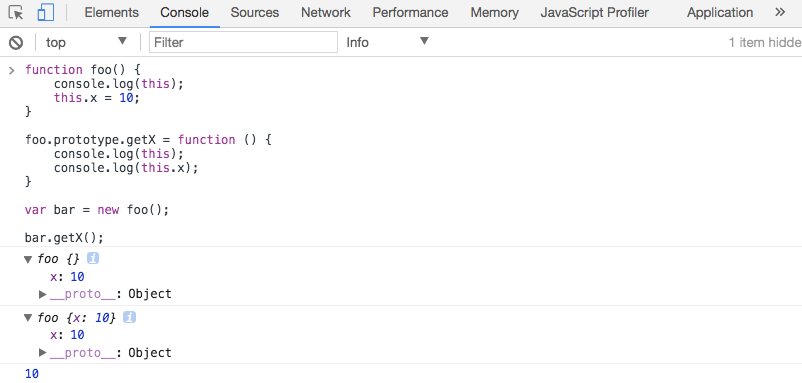Expand __proto__ under foo {x: 10}
Screen dimensions: 802x383
click(43, 352)
